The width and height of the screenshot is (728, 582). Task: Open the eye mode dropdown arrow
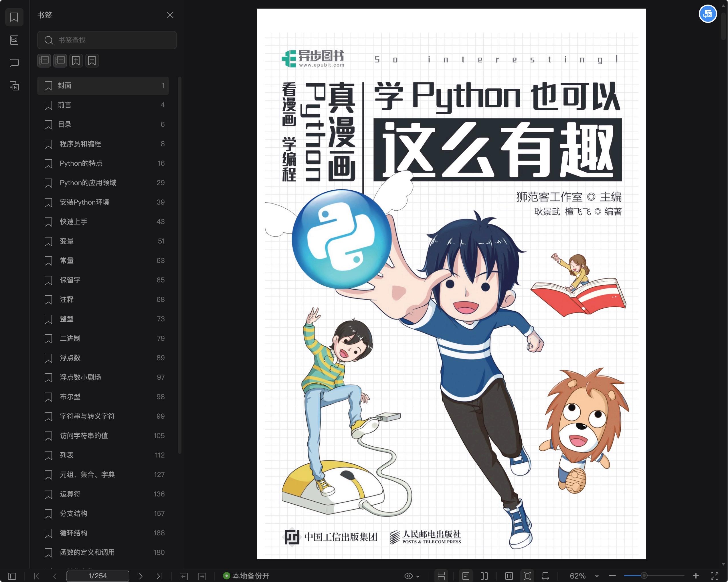pos(418,576)
